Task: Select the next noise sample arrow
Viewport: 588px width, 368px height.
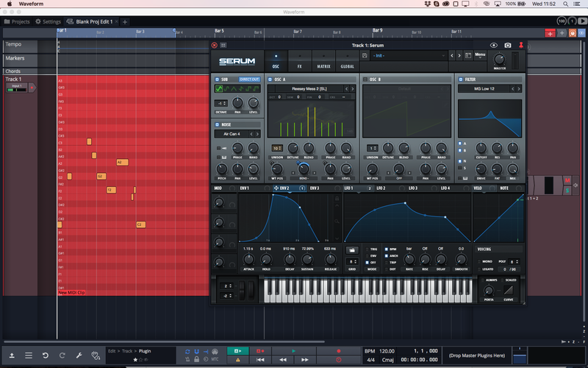Action: click(x=257, y=134)
